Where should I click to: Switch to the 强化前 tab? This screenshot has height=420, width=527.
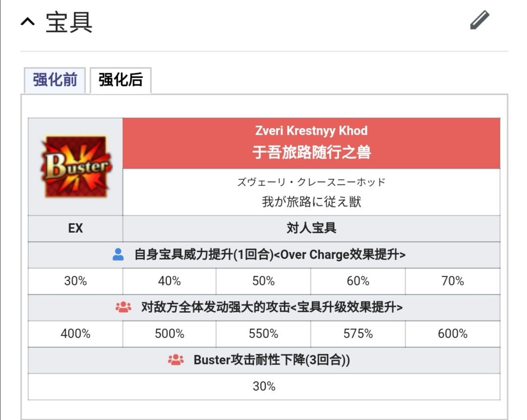click(x=55, y=80)
